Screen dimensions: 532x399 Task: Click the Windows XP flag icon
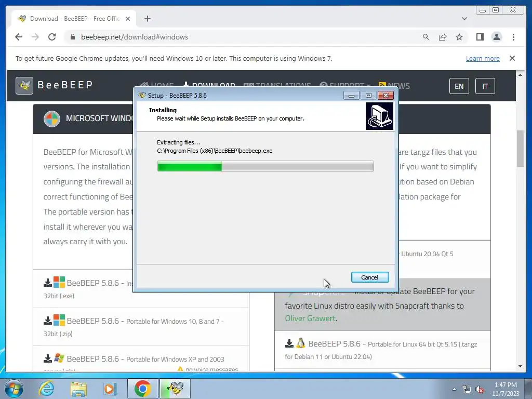(59, 358)
